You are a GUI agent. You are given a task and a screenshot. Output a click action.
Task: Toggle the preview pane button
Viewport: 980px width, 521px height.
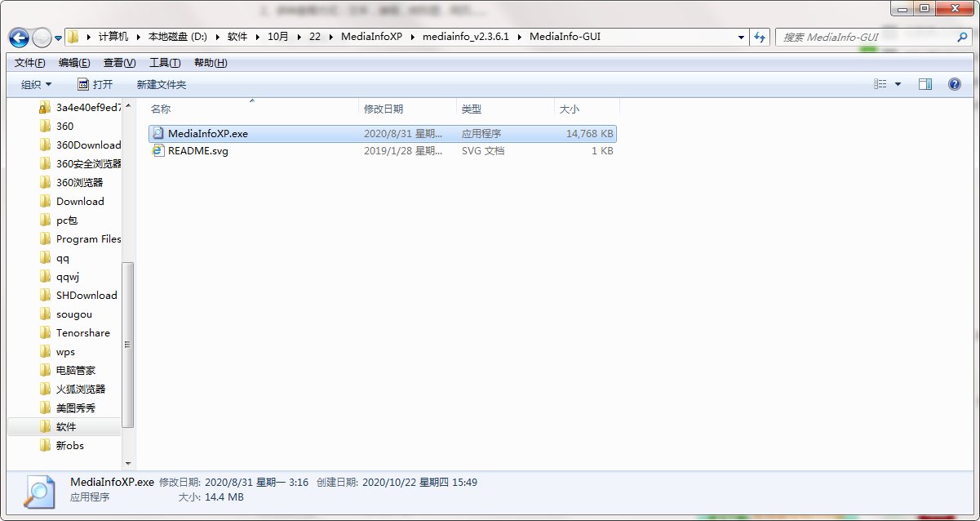click(x=925, y=84)
